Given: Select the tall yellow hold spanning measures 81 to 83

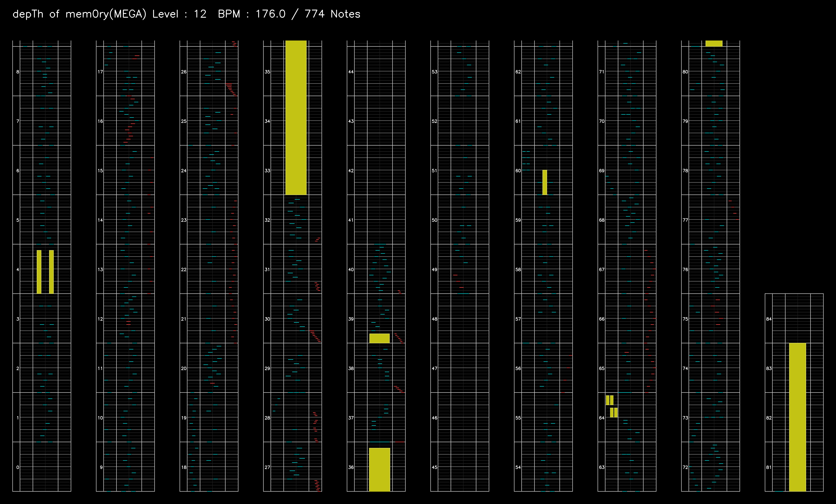Looking at the screenshot, I should (797, 417).
